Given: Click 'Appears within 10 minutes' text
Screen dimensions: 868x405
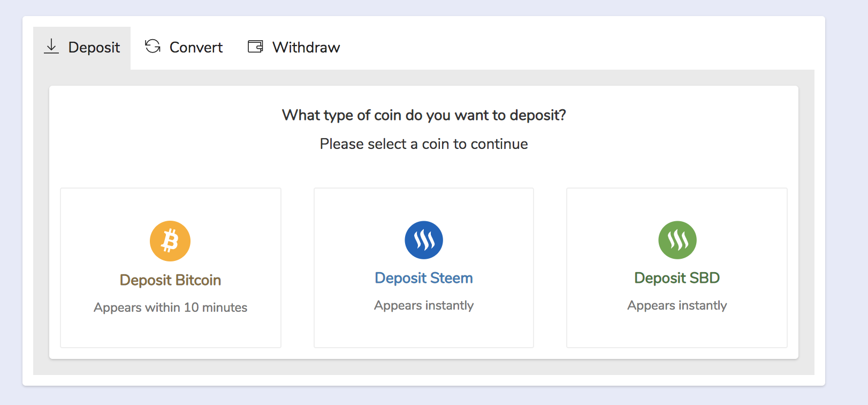Looking at the screenshot, I should pos(170,307).
